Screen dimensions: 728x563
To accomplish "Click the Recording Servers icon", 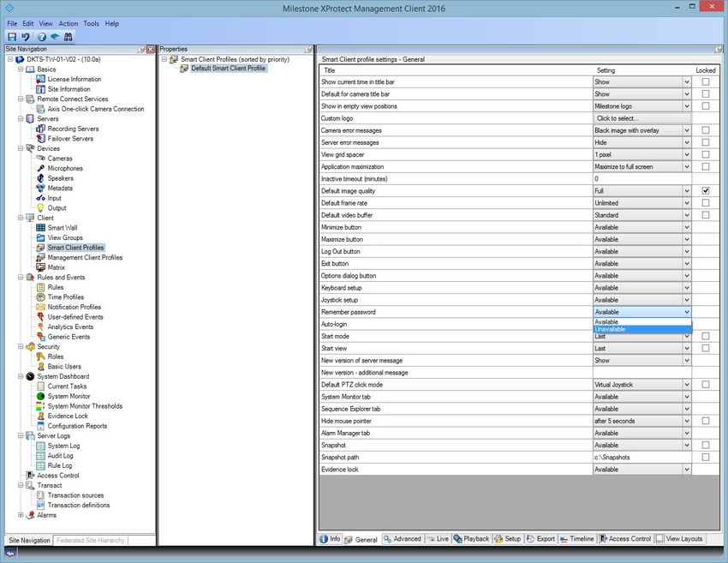I will pyautogui.click(x=41, y=129).
